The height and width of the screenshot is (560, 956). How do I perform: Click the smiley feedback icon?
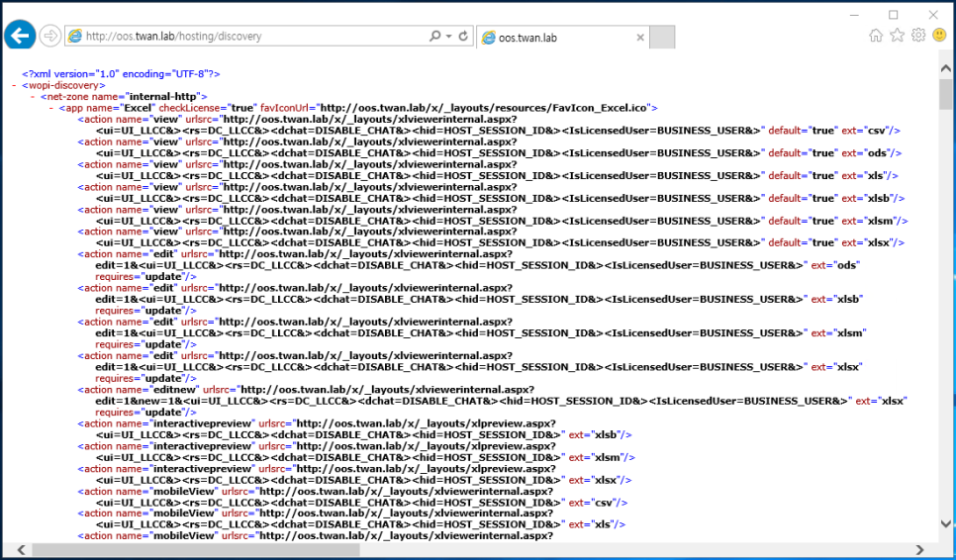[x=939, y=36]
